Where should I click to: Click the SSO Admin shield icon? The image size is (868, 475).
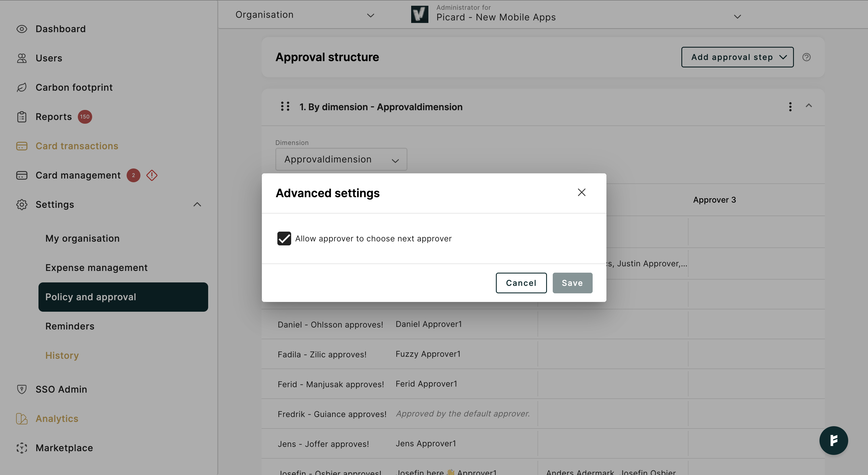click(x=22, y=389)
